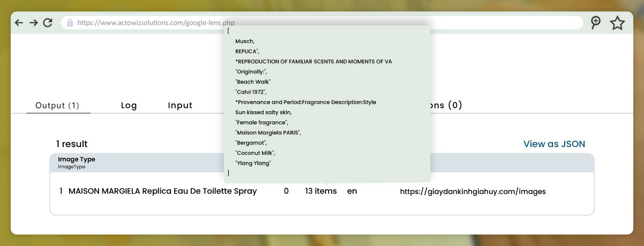The image size is (644, 246).
Task: Click "Coconut Milk" in the popup list
Action: point(256,153)
